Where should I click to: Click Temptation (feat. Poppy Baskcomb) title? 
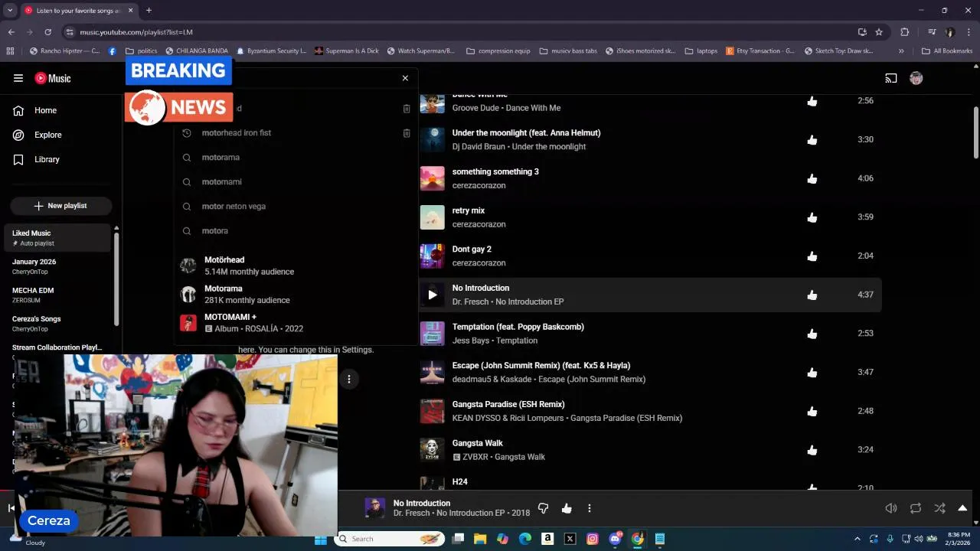(x=518, y=327)
